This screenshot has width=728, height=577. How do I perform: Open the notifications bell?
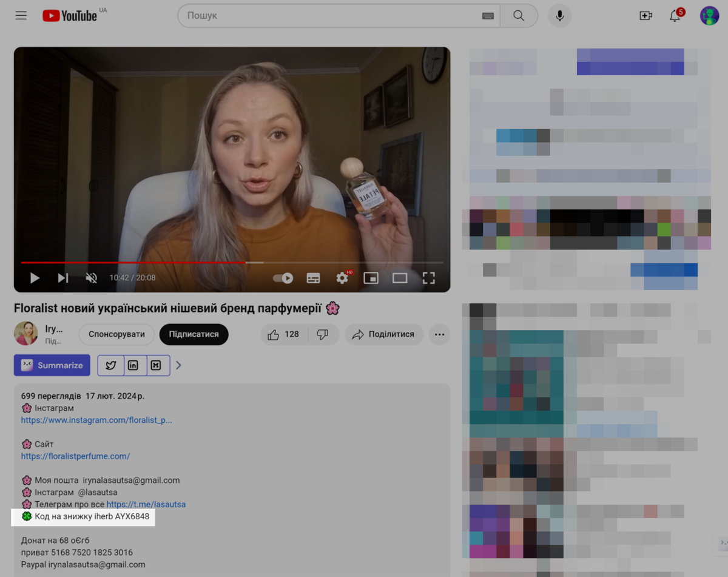pyautogui.click(x=675, y=16)
